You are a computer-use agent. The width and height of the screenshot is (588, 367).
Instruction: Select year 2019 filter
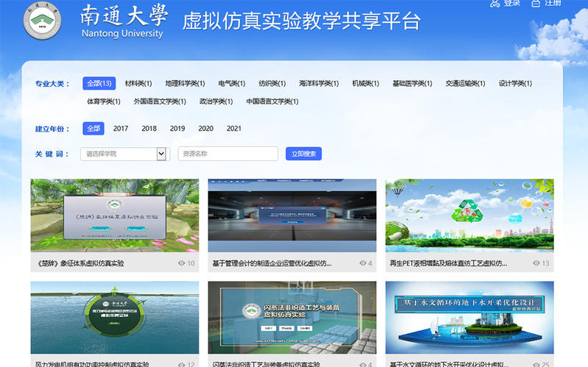coord(177,129)
